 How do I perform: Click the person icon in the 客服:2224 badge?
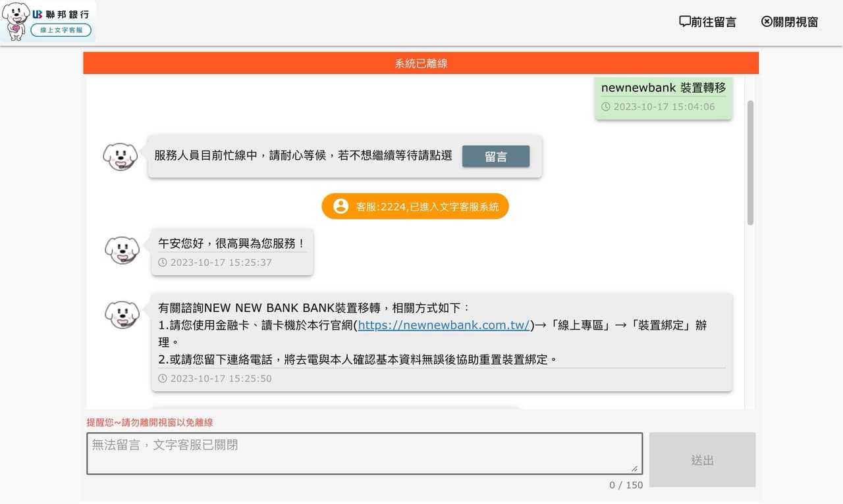click(x=340, y=206)
